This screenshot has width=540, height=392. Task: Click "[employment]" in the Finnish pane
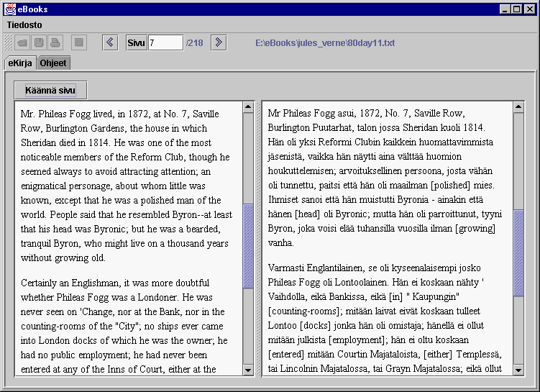(357, 340)
